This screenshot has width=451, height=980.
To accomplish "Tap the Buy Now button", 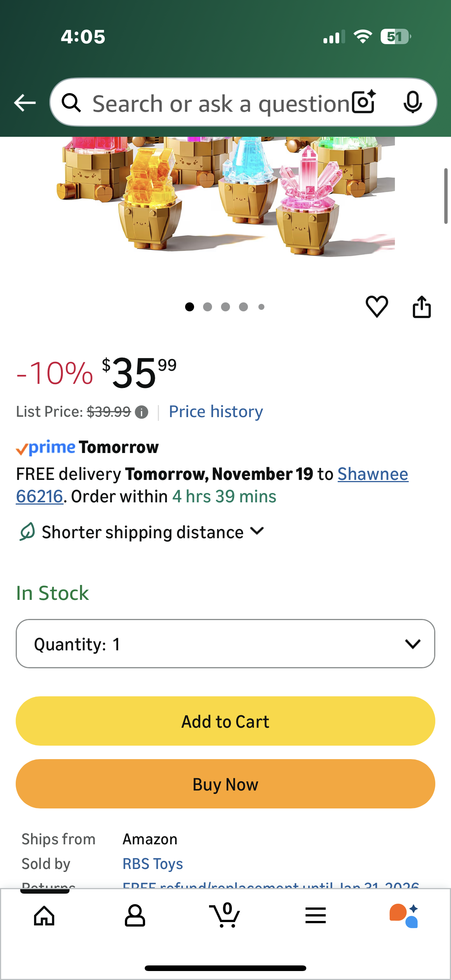I will point(225,784).
